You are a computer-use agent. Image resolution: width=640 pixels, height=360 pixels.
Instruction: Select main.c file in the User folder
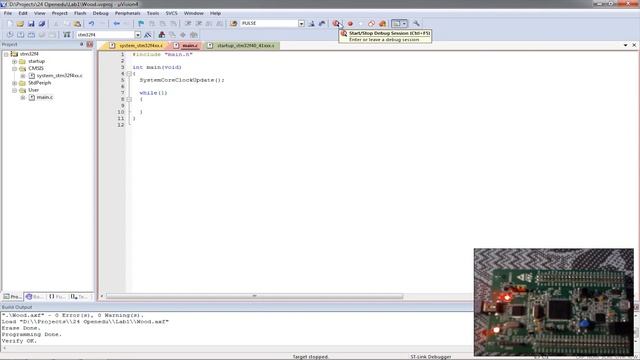coord(44,98)
